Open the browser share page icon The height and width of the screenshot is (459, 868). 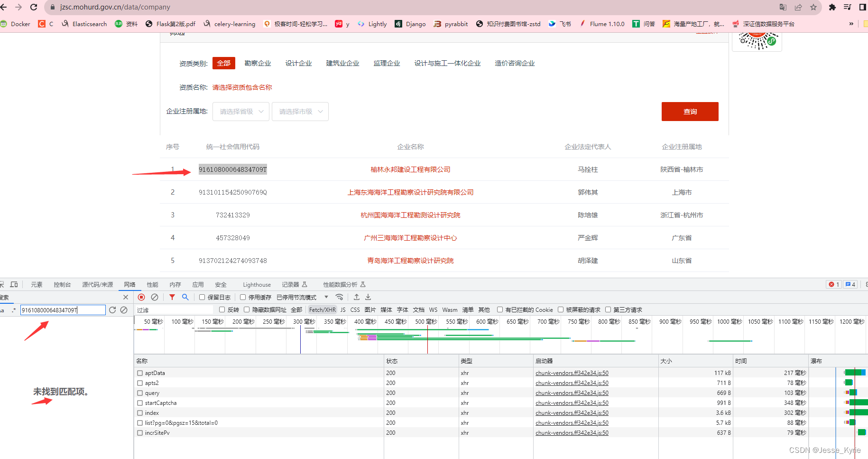(798, 7)
